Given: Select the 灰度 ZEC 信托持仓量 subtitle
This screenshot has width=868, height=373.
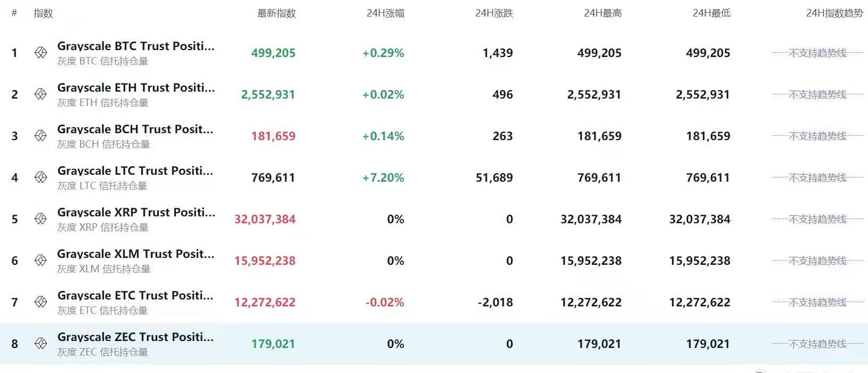Looking at the screenshot, I should coord(103,352).
